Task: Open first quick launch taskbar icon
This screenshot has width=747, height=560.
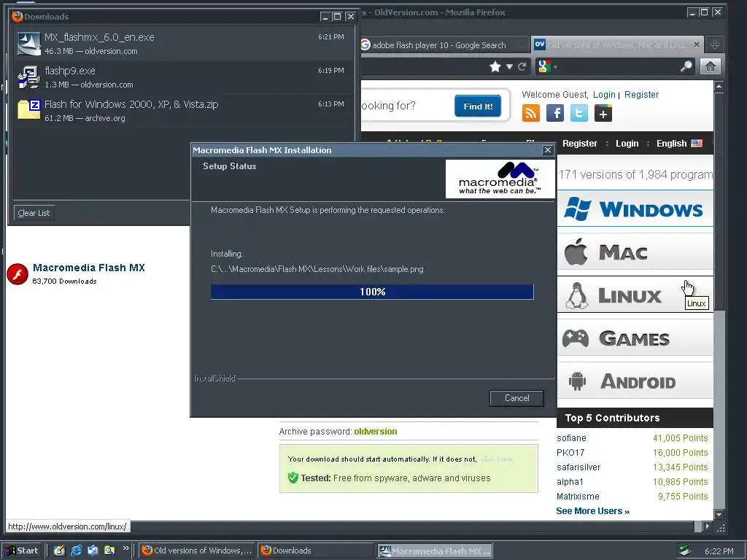Action: pos(59,551)
